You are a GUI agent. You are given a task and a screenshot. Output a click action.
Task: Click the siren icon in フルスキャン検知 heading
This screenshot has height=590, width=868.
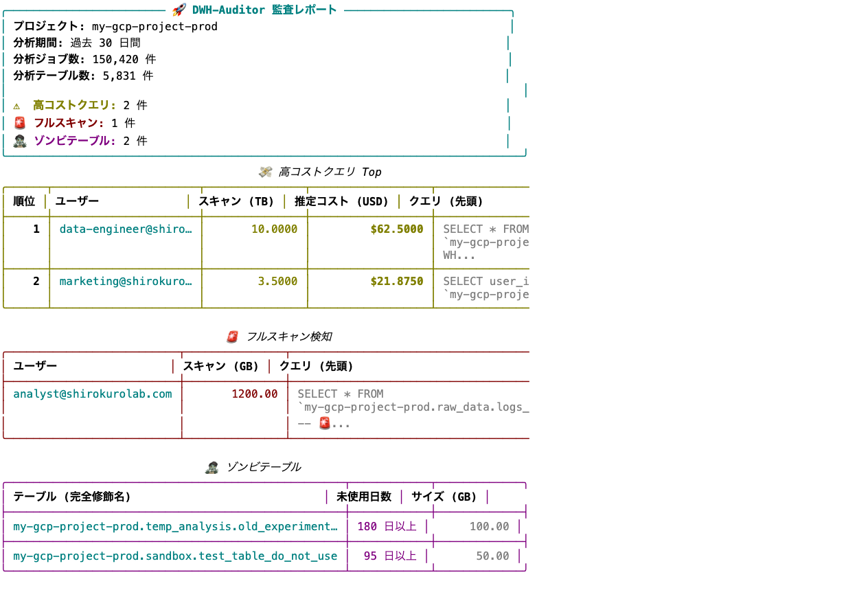233,337
